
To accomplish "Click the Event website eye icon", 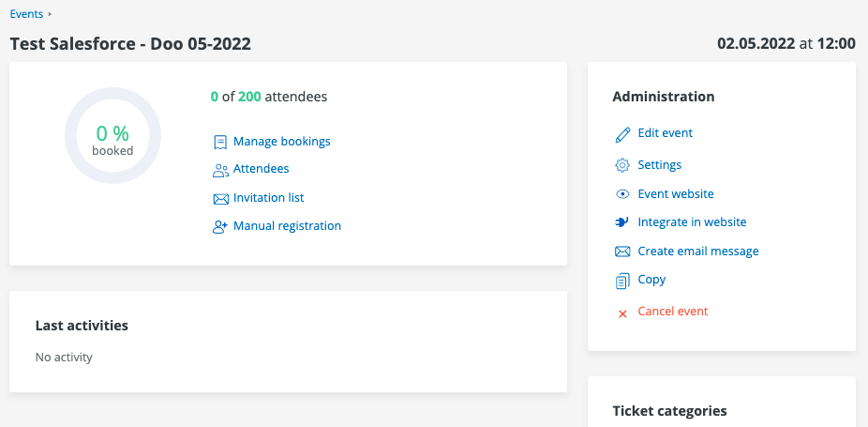I will click(622, 194).
